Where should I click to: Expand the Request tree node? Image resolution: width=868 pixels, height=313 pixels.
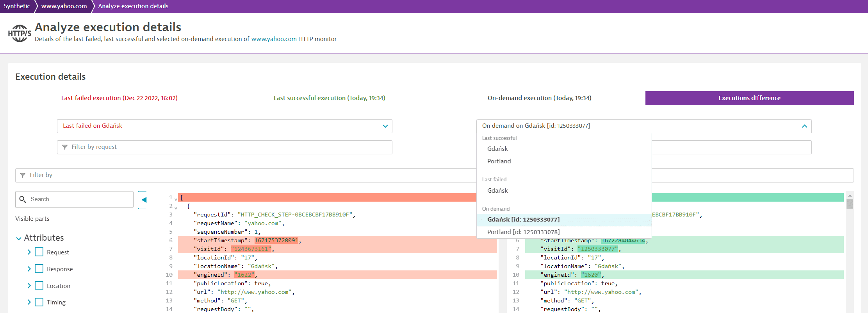[29, 252]
